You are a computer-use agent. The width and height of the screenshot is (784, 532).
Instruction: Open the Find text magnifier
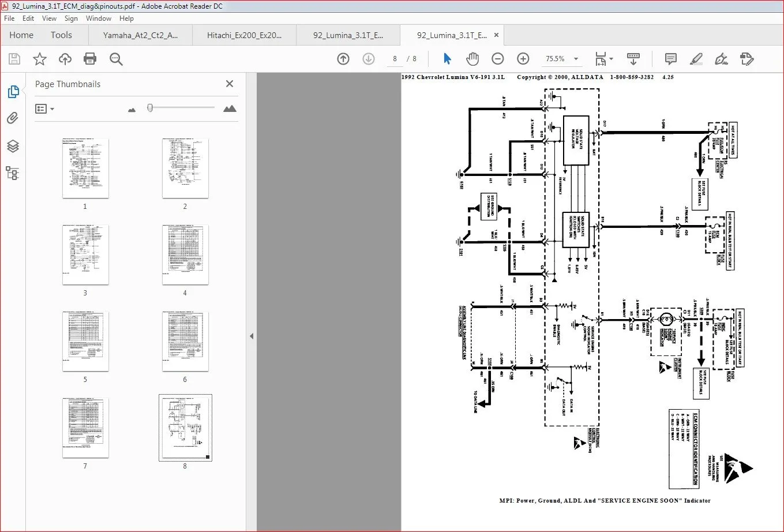coord(116,59)
